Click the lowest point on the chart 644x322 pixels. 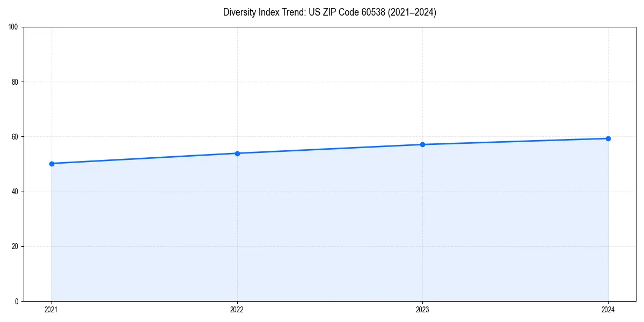coord(52,164)
